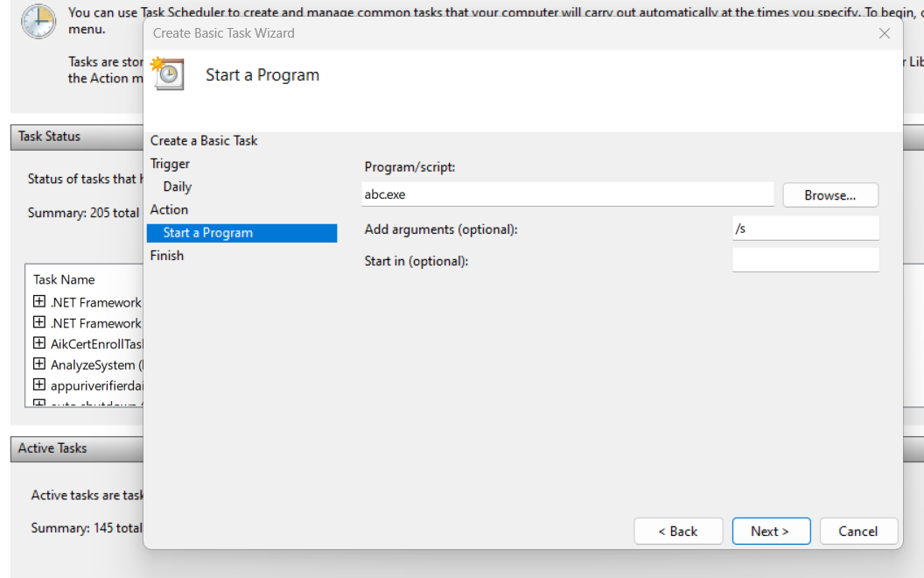Click the Start in optional field
Screen dimensions: 924x578
click(x=806, y=260)
